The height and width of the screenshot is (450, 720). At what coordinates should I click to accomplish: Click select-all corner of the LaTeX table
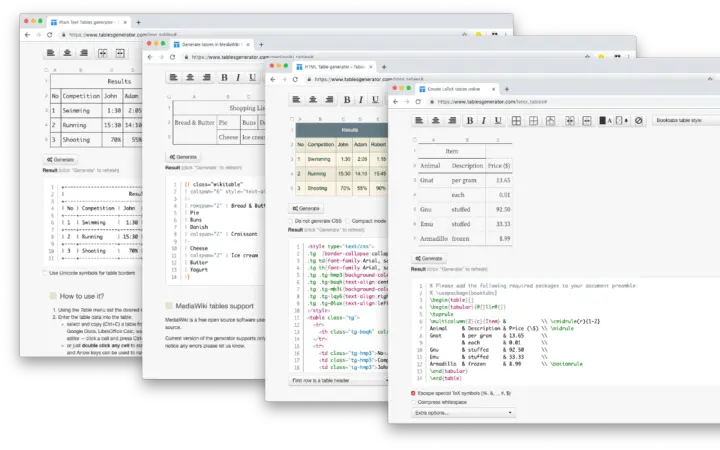pyautogui.click(x=415, y=140)
